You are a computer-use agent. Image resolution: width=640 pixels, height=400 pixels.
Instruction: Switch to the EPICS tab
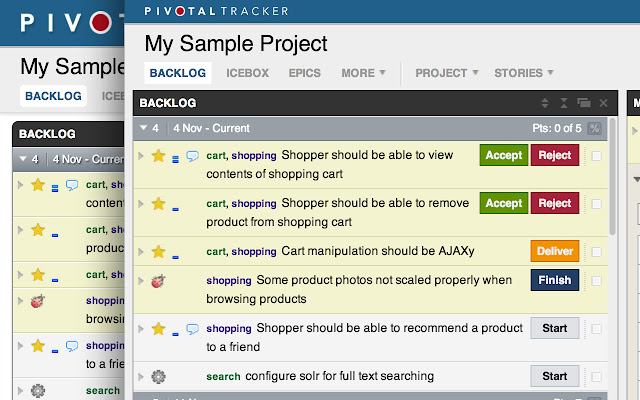point(304,73)
